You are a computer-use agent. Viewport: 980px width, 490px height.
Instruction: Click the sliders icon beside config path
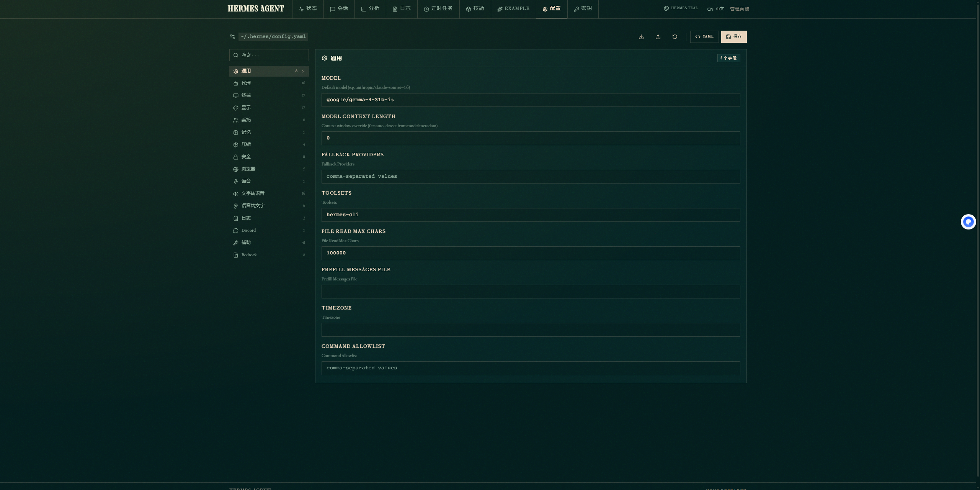232,37
